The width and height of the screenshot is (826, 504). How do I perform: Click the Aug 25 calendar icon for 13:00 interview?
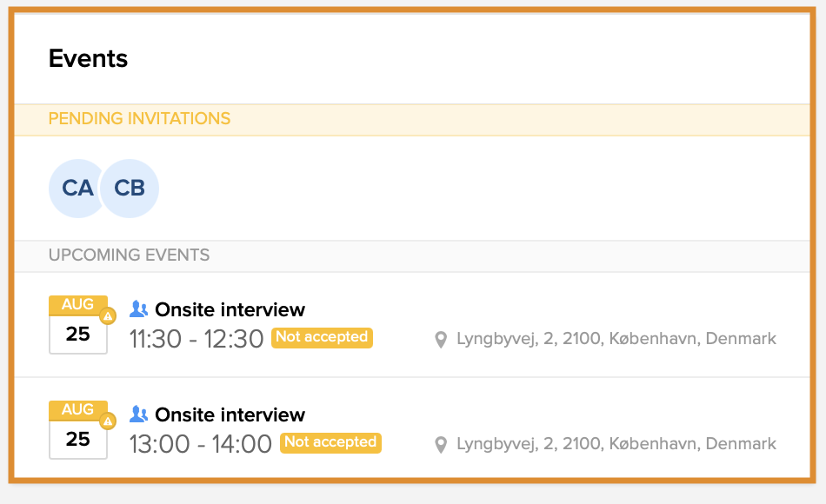point(77,430)
